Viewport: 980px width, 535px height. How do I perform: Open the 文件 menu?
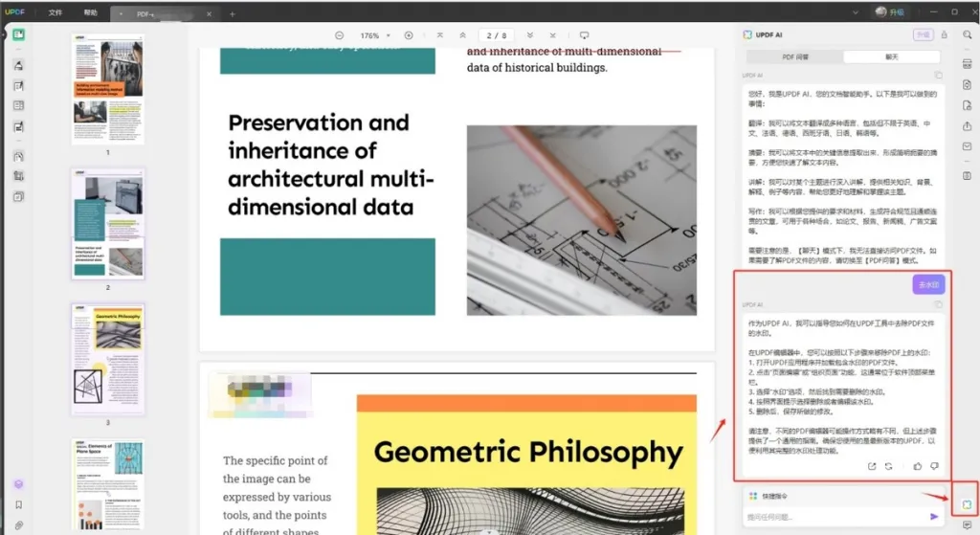point(55,12)
